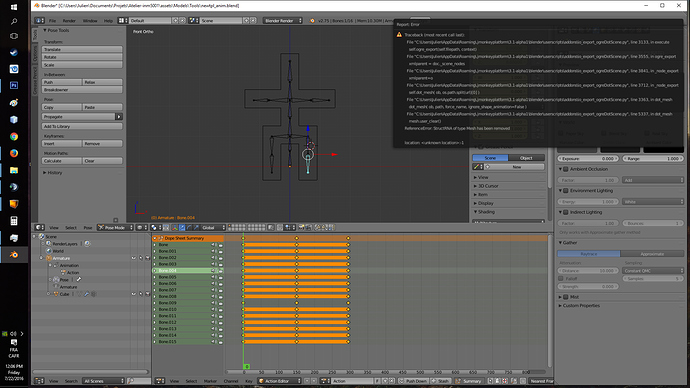The width and height of the screenshot is (690, 388).
Task: Click Insert keyframe button
Action: [62, 143]
